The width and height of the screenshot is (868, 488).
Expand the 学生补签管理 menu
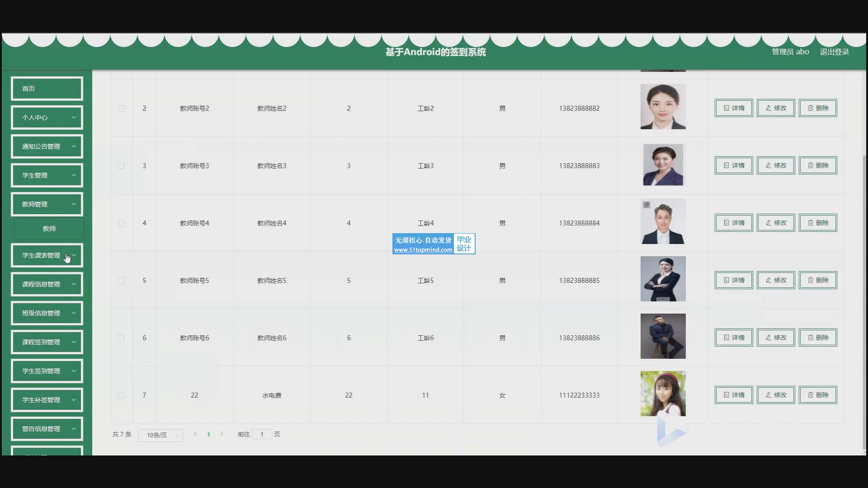pos(47,400)
